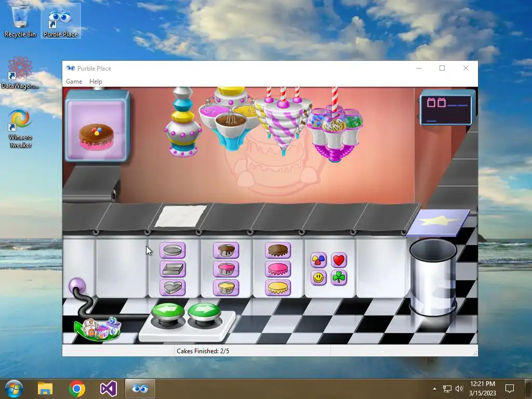Click the white paper plate on conveyor
Viewport: 532px width, 399px height.
[181, 216]
